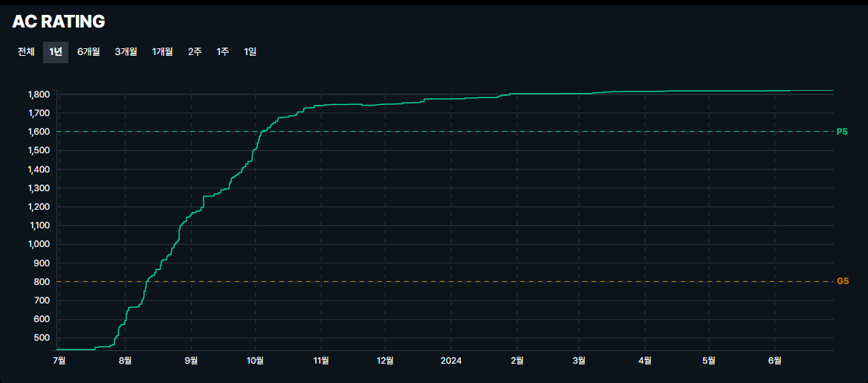The width and height of the screenshot is (868, 383).
Task: Select the 1년 time range tab
Action: coord(55,52)
